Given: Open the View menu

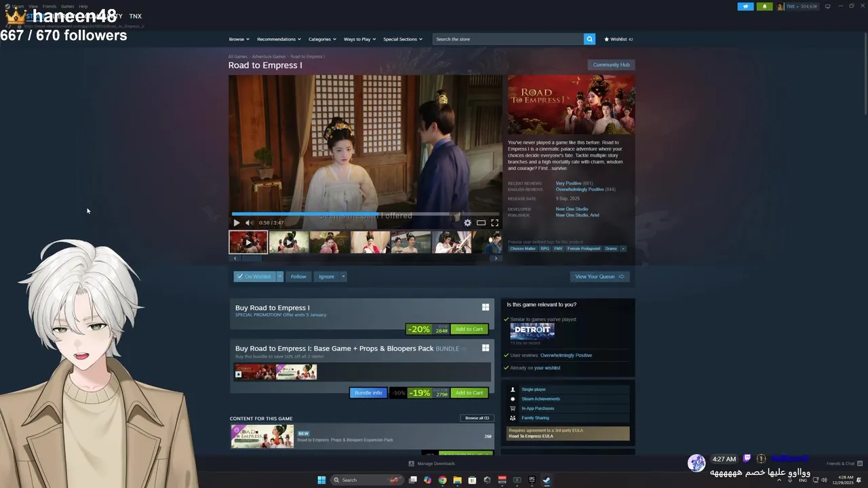Looking at the screenshot, I should tap(33, 6).
